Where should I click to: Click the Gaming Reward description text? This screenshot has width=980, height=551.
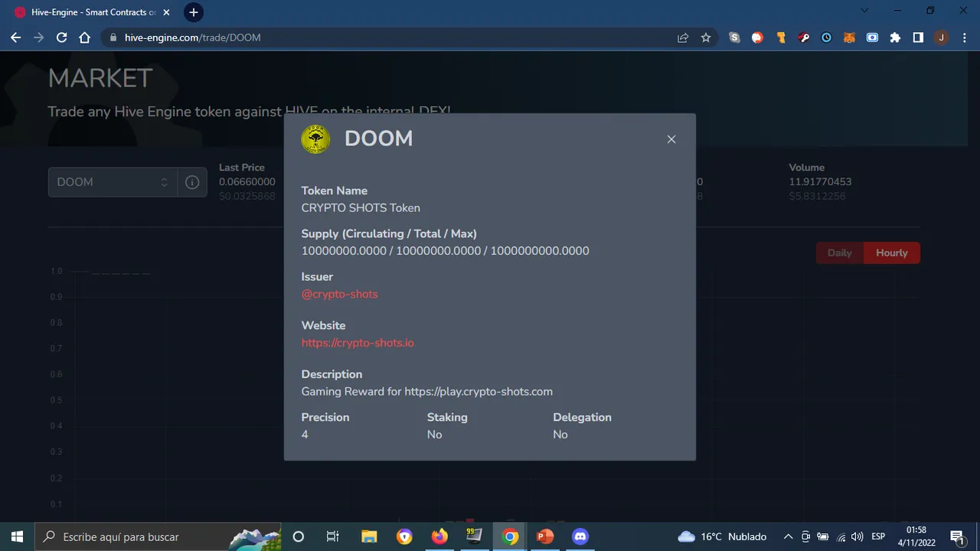point(426,392)
